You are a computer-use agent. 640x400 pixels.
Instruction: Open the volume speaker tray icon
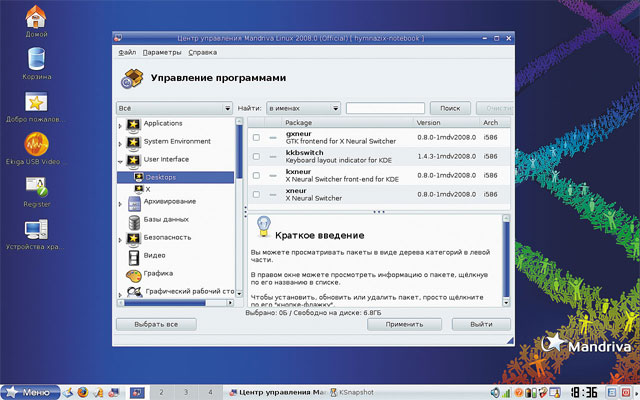click(x=495, y=393)
